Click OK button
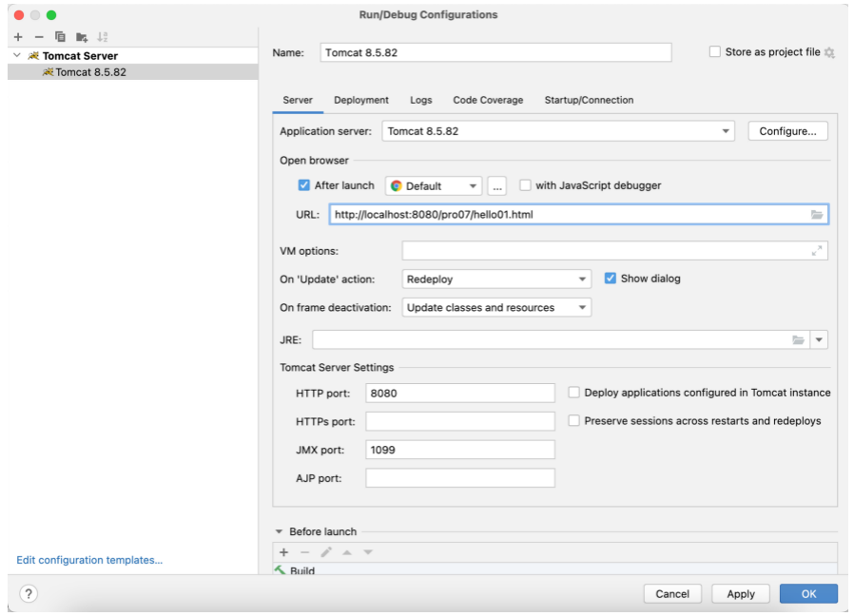The height and width of the screenshot is (616, 854). click(808, 594)
